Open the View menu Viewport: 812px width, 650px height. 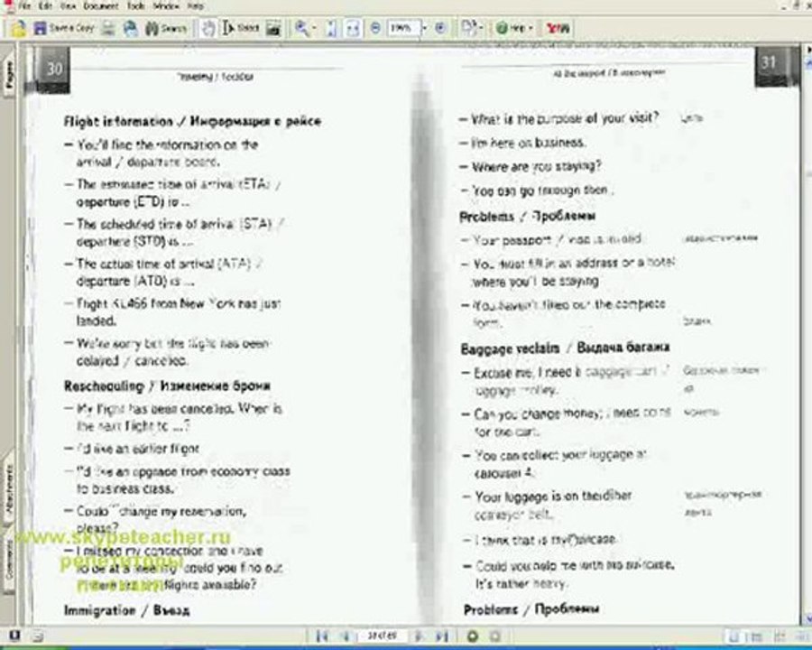point(68,6)
